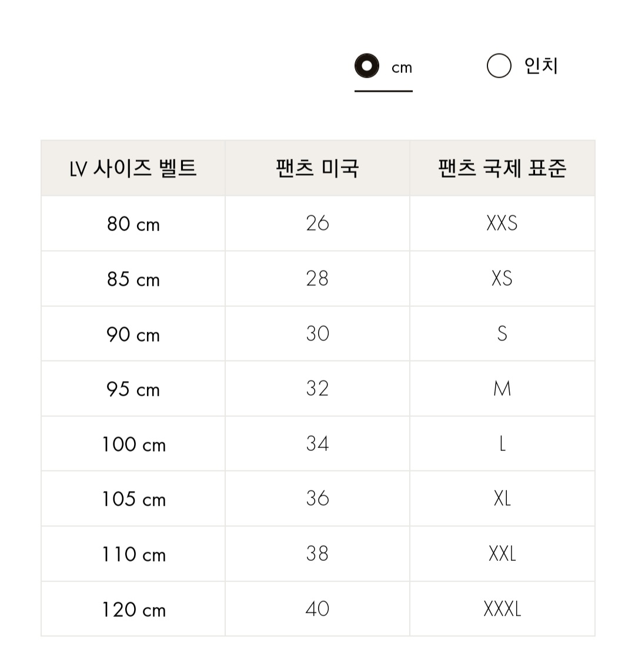Select the 80 cm belt size cell

pyautogui.click(x=133, y=224)
